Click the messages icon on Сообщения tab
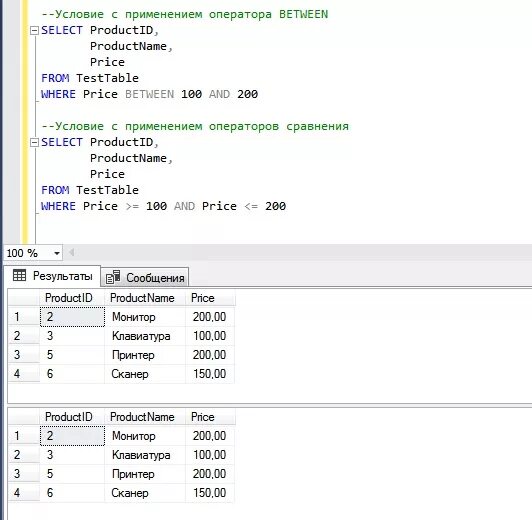The height and width of the screenshot is (520, 532). click(113, 277)
